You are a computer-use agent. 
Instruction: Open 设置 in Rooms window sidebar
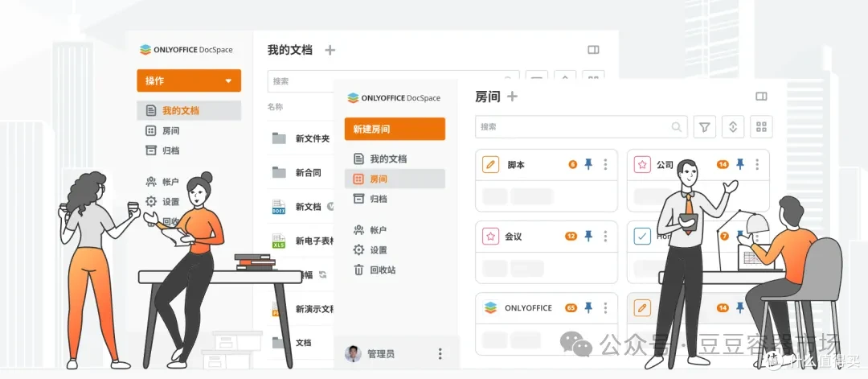tap(378, 250)
